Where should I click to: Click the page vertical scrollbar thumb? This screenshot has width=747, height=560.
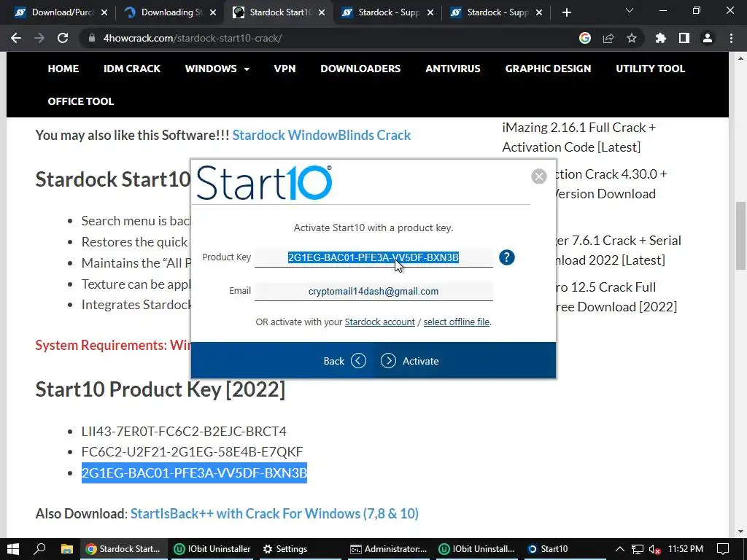click(x=740, y=236)
